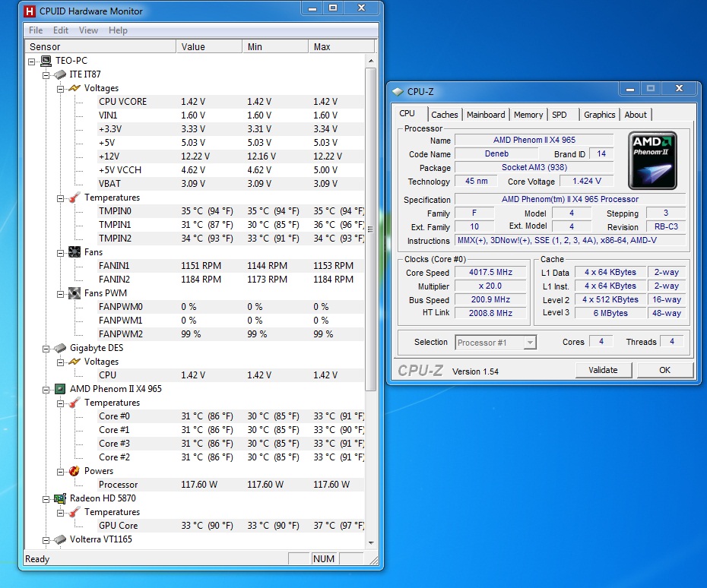Screen dimensions: 707x588
Task: Click the Voltages icon under Gigabyte DES
Action: click(75, 362)
